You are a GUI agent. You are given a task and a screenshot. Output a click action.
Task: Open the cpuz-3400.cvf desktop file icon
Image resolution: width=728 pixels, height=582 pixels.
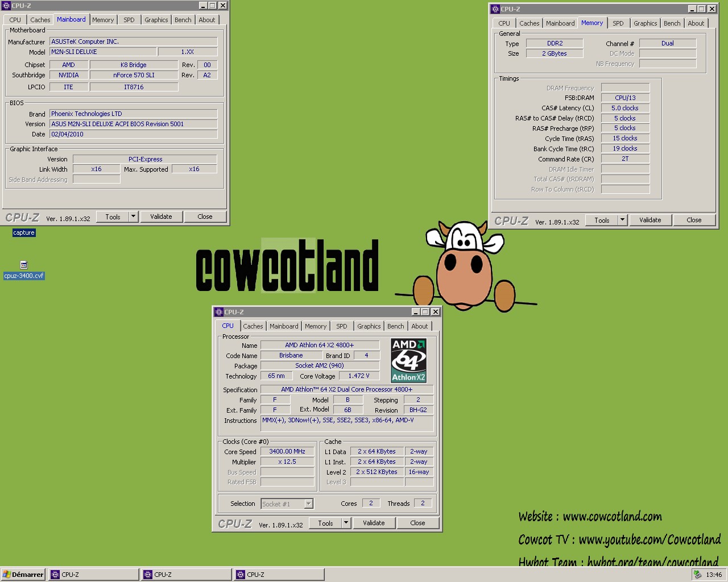point(24,265)
